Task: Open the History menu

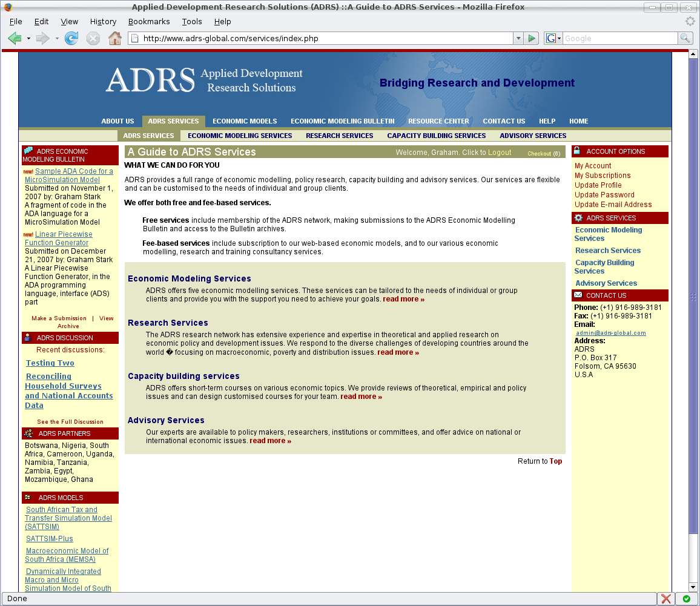Action: [x=103, y=21]
